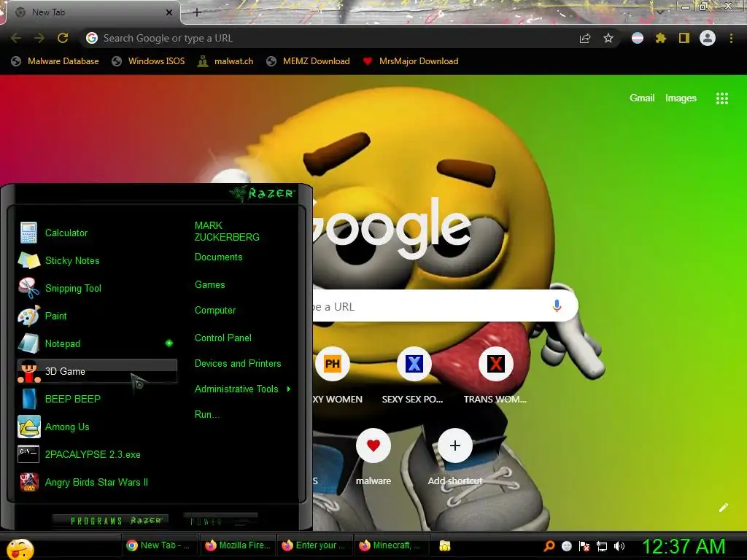Open MEMZ Download bookmark

[309, 61]
